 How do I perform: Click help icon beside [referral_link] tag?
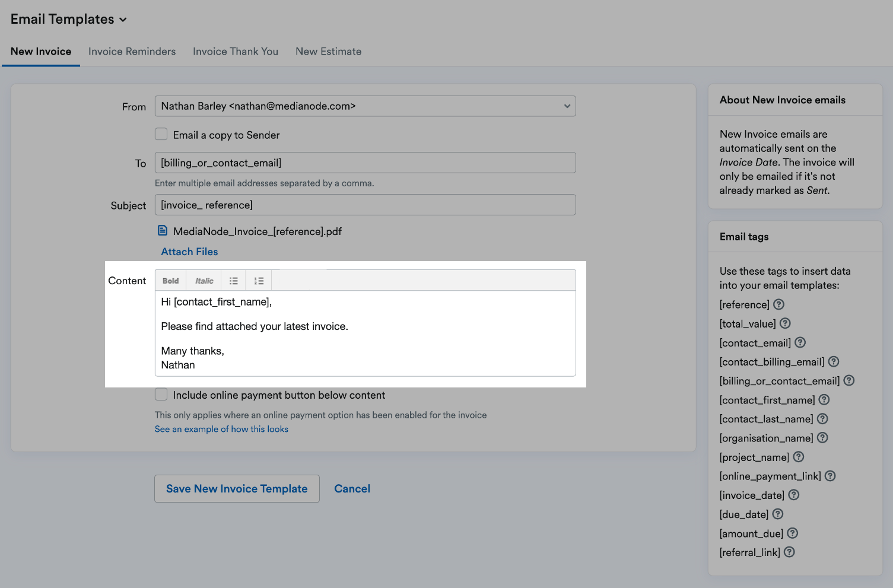789,552
